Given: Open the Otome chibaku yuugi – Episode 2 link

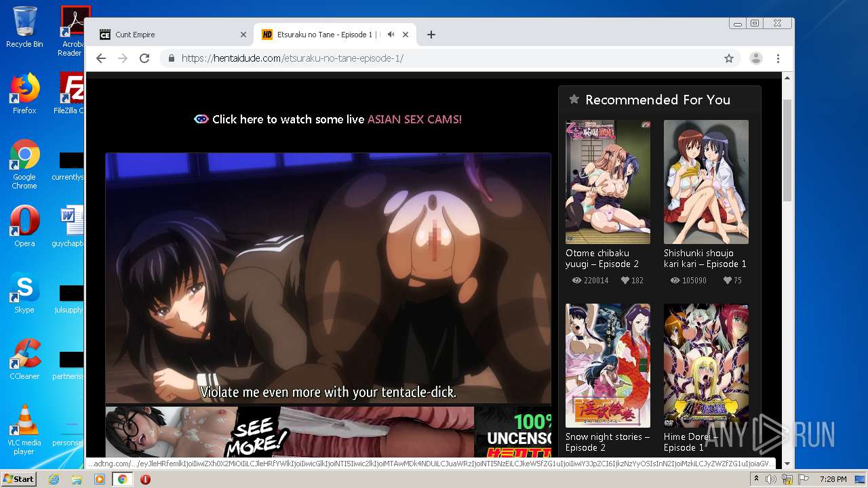Looking at the screenshot, I should coord(602,258).
